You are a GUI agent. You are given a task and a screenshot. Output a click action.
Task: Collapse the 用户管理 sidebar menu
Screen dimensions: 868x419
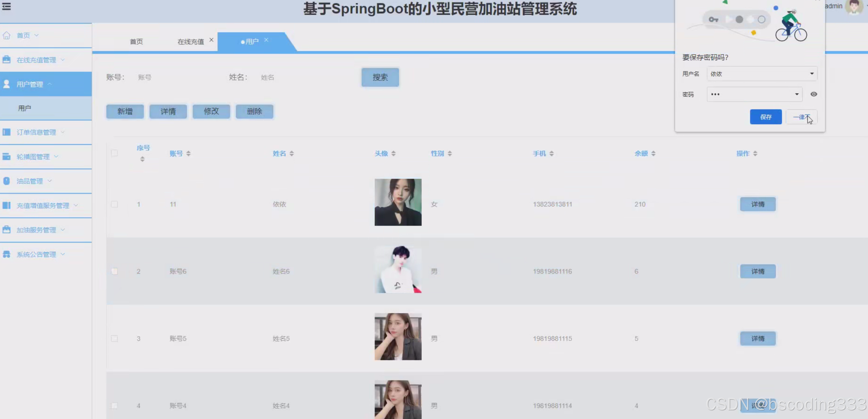pyautogui.click(x=49, y=84)
